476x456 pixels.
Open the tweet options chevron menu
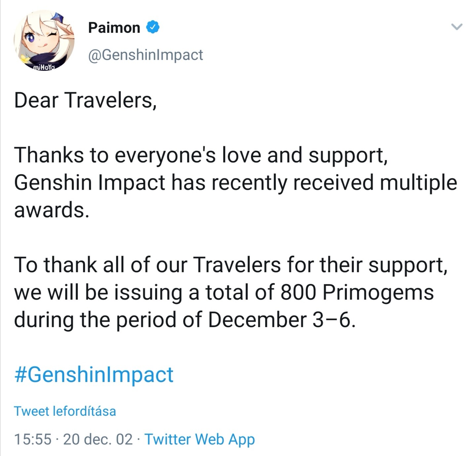click(x=457, y=27)
